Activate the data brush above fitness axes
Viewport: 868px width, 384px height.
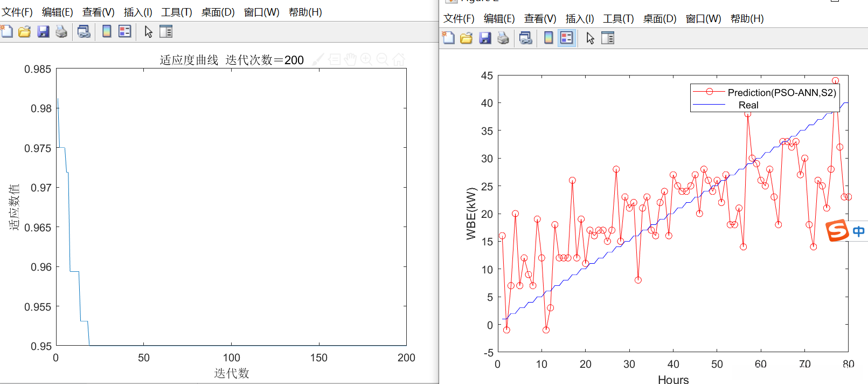click(318, 59)
